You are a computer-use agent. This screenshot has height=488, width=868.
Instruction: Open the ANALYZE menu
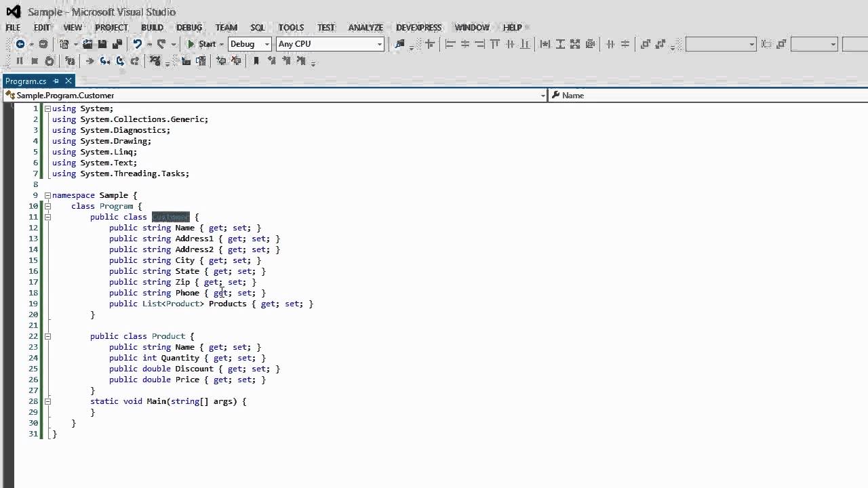[366, 28]
